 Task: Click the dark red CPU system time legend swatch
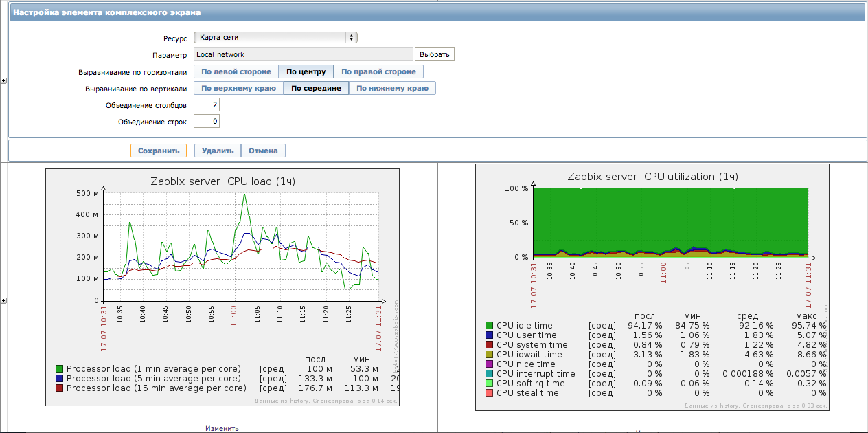[x=489, y=345]
